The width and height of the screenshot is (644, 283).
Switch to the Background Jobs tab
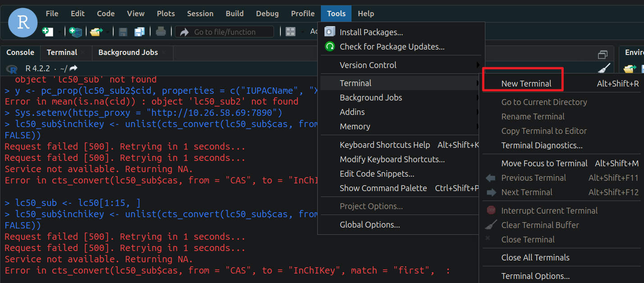(x=128, y=52)
